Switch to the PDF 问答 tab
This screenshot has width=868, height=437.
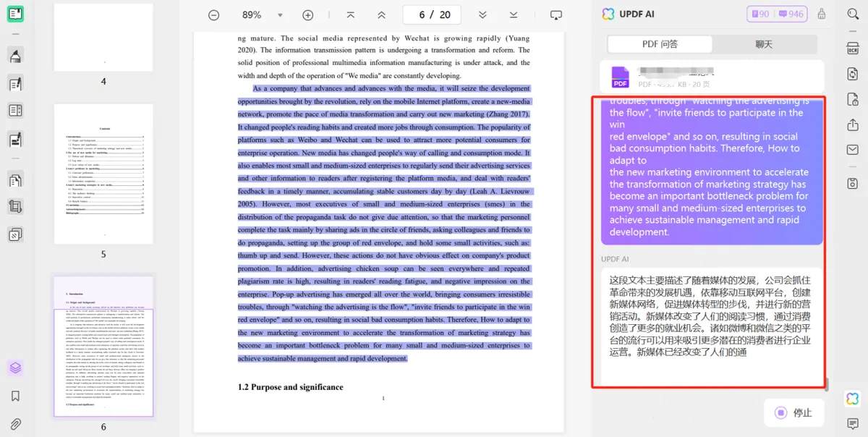[660, 44]
